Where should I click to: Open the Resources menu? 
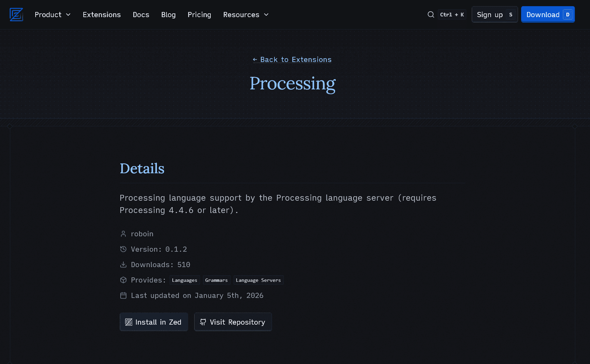click(x=246, y=15)
